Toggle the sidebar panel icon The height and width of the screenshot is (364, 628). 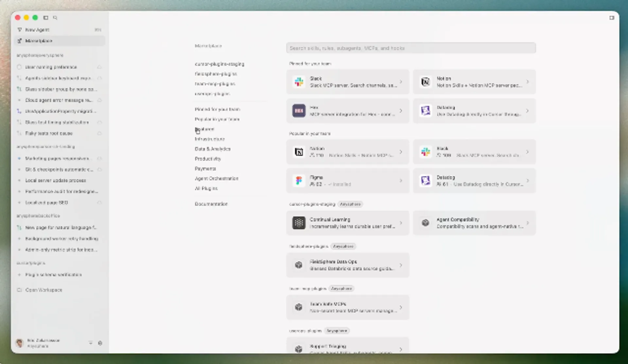click(x=46, y=18)
